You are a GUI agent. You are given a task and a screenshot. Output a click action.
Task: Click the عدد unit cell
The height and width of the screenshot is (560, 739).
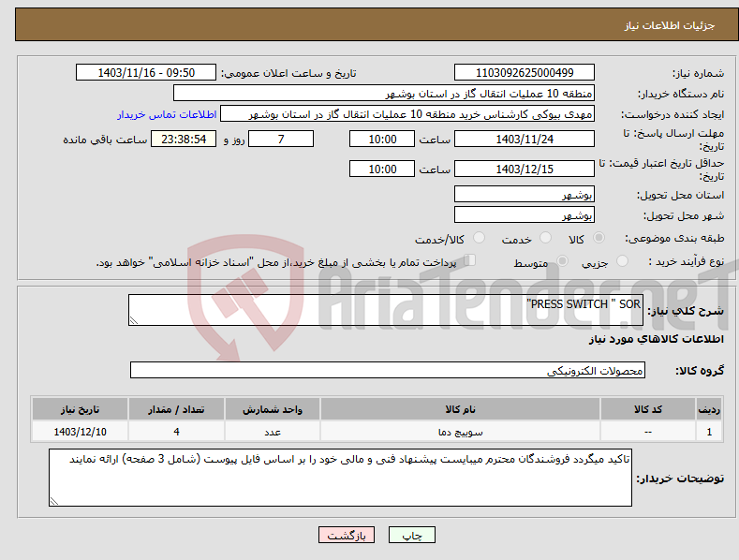273,432
